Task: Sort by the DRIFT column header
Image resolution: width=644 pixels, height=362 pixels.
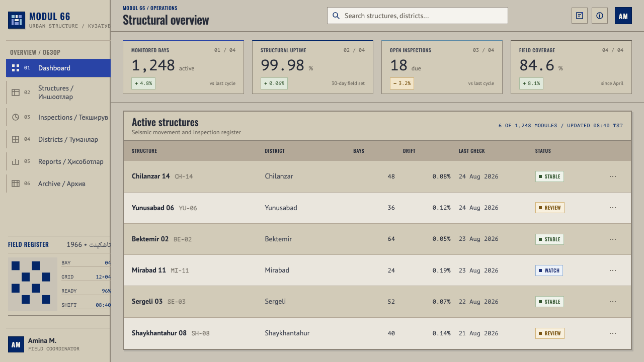Action: coord(409,151)
